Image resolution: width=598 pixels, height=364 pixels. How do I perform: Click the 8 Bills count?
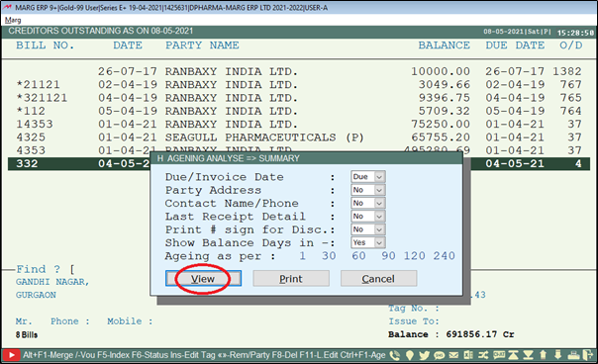(x=27, y=335)
